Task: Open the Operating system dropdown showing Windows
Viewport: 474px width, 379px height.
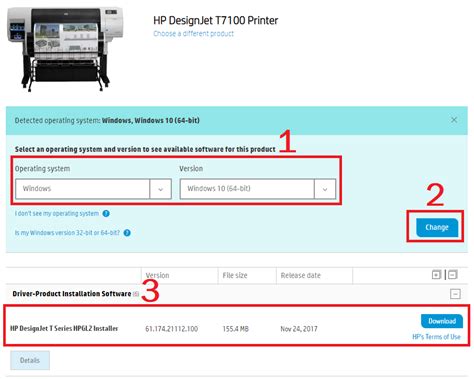Action: (93, 189)
